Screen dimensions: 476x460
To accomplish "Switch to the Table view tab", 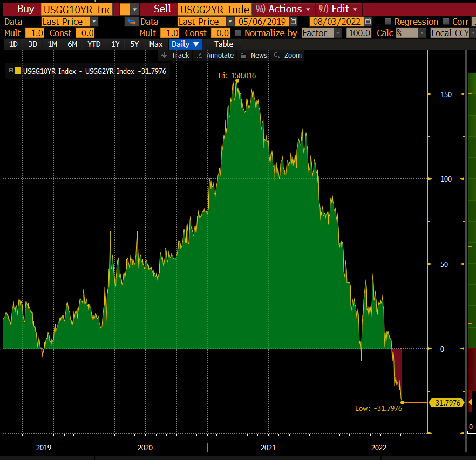I will [x=223, y=44].
